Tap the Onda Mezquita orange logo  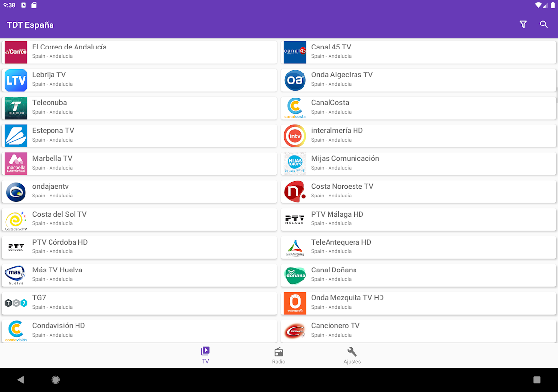click(295, 303)
